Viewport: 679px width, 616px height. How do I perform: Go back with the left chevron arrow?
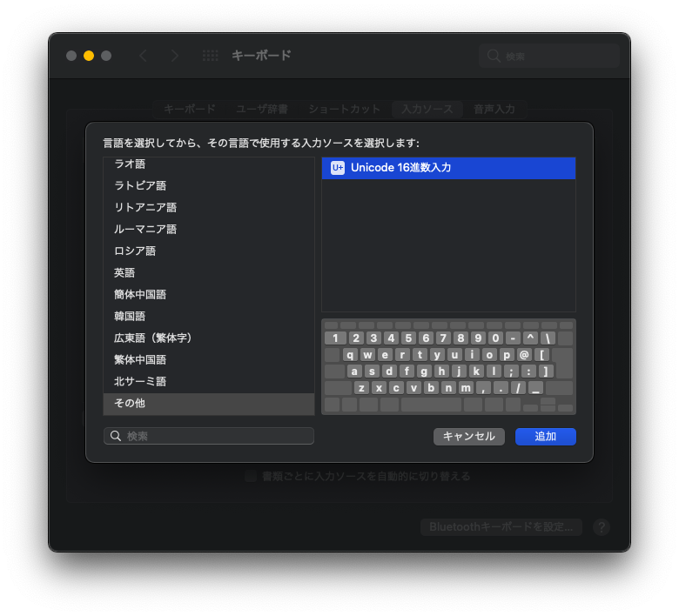pyautogui.click(x=144, y=56)
